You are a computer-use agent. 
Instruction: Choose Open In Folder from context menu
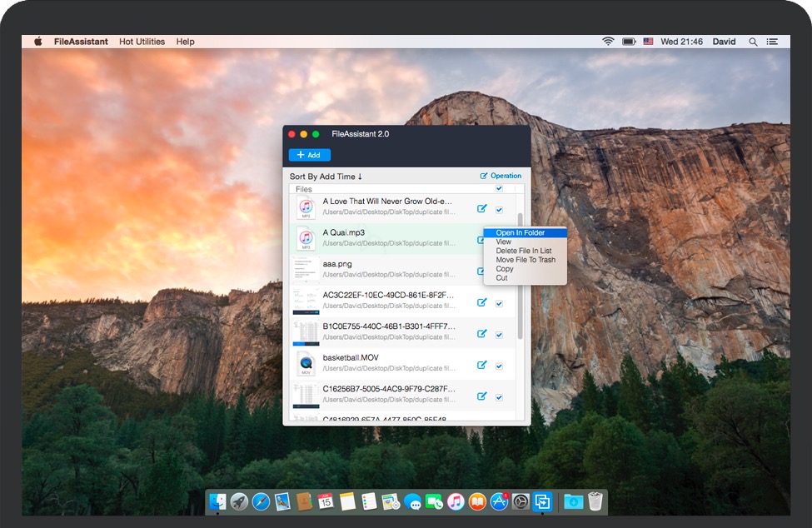point(520,233)
